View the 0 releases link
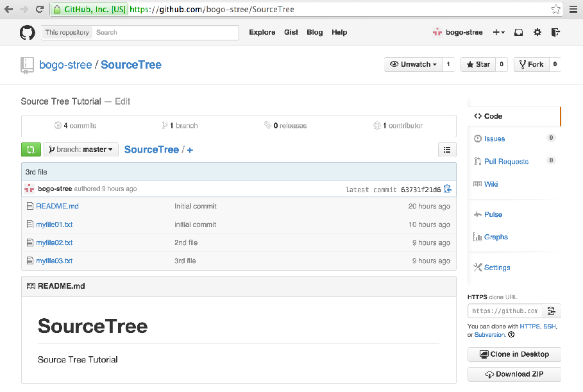Image resolution: width=583 pixels, height=392 pixels. pos(285,126)
